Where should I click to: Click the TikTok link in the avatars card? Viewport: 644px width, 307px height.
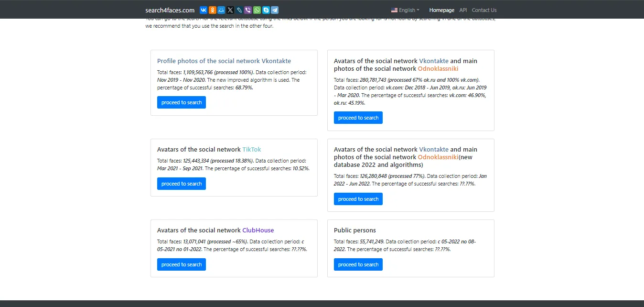click(251, 149)
